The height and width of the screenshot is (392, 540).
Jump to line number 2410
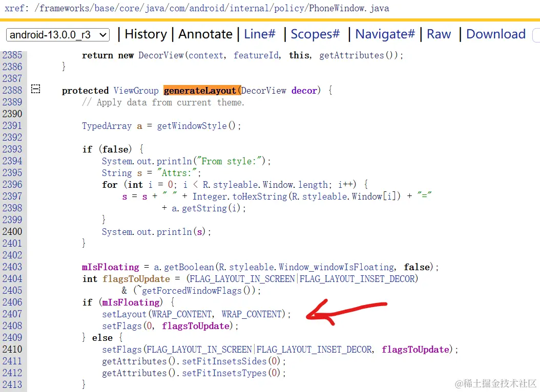tap(12, 350)
